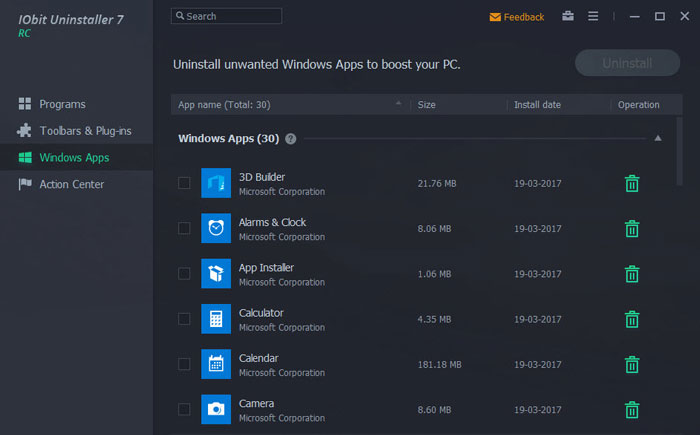Click the Programs grid icon in sidebar
This screenshot has width=700, height=435.
click(x=25, y=104)
